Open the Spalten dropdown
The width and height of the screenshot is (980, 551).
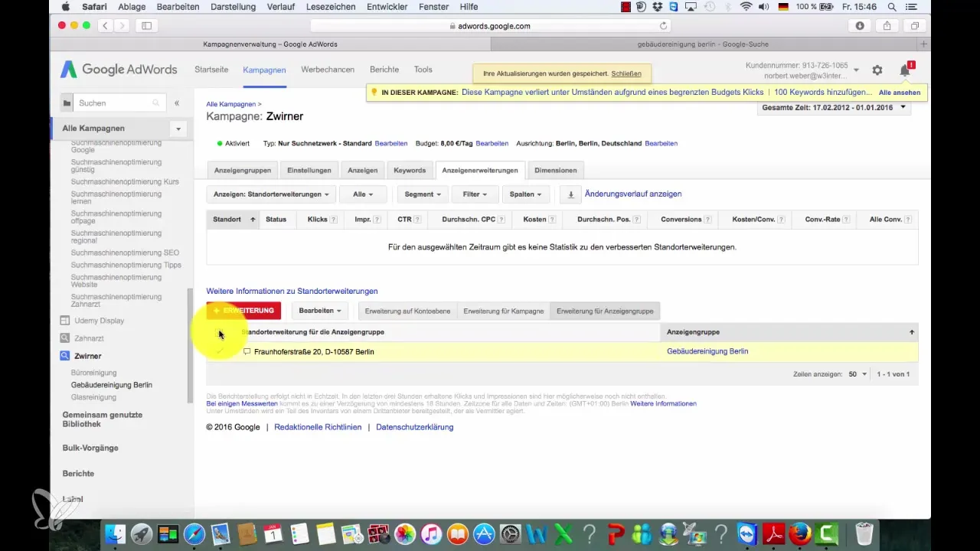click(x=526, y=194)
